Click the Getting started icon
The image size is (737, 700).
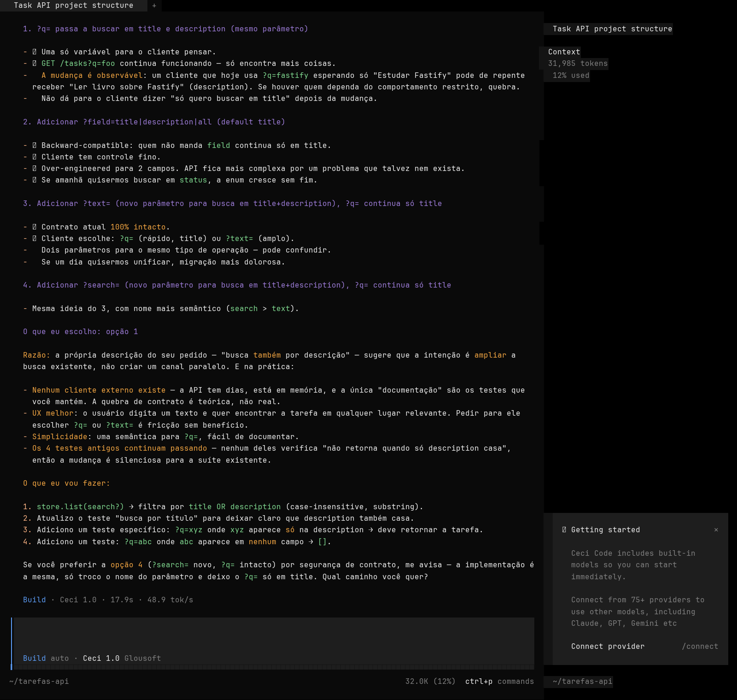[x=564, y=530]
